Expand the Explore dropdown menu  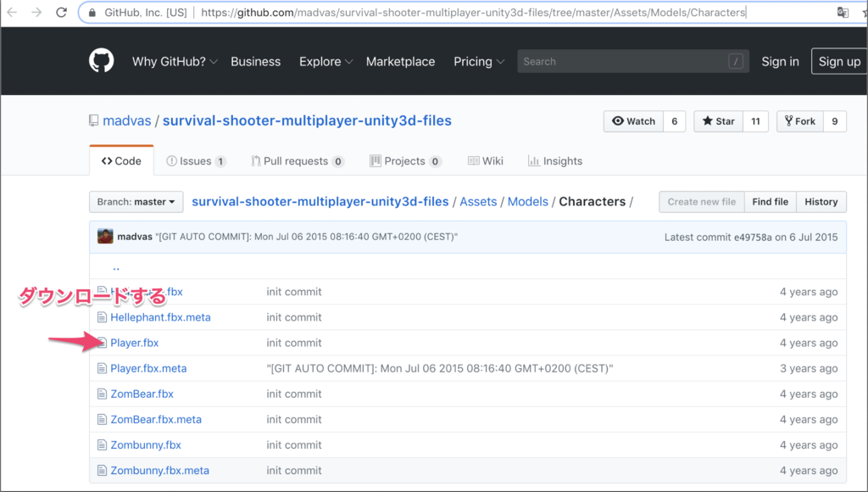[x=325, y=61]
